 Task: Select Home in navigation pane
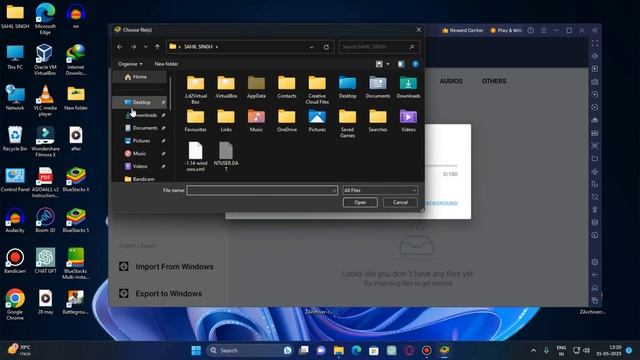coord(140,77)
